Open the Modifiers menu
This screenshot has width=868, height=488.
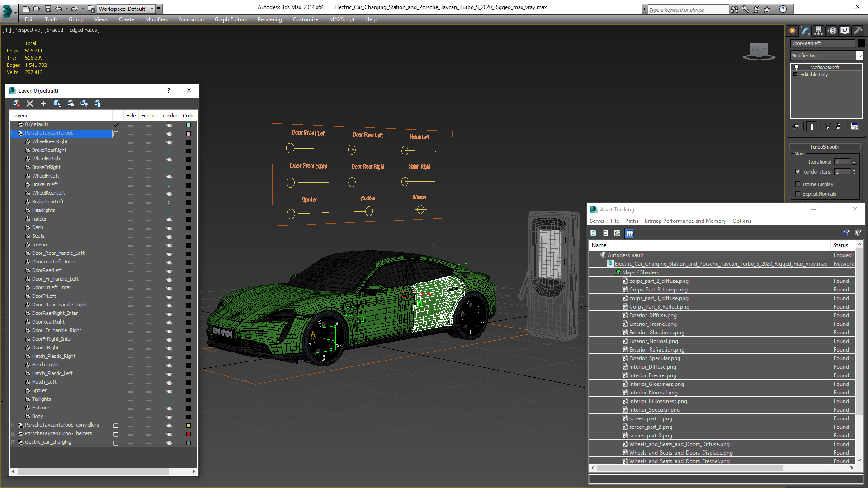(156, 19)
